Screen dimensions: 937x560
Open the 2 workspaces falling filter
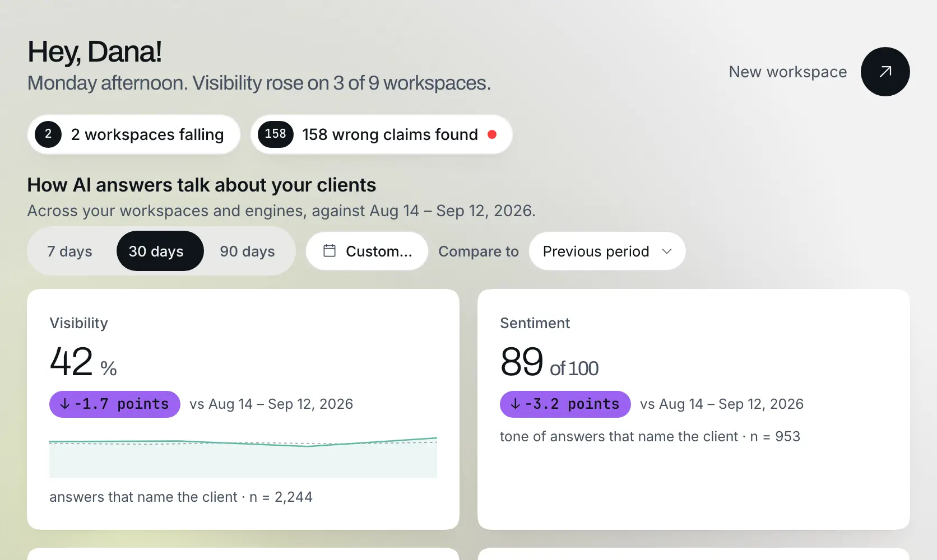click(x=134, y=134)
